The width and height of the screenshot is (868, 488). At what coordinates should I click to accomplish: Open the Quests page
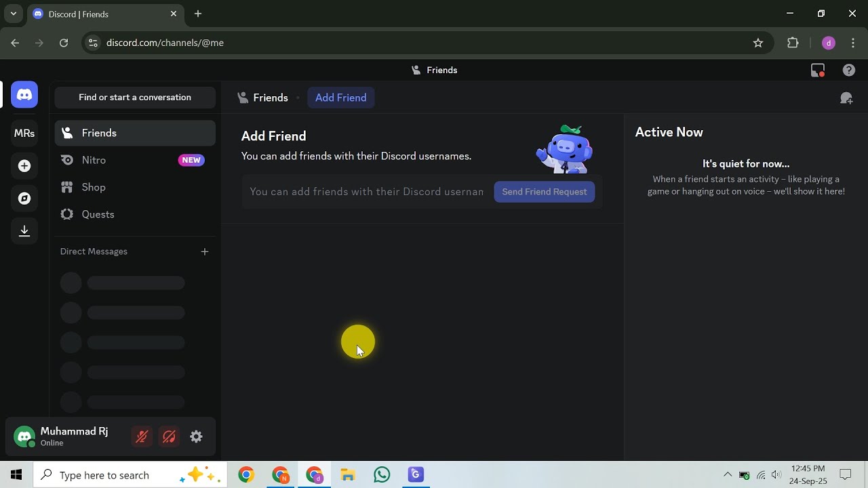135,215
